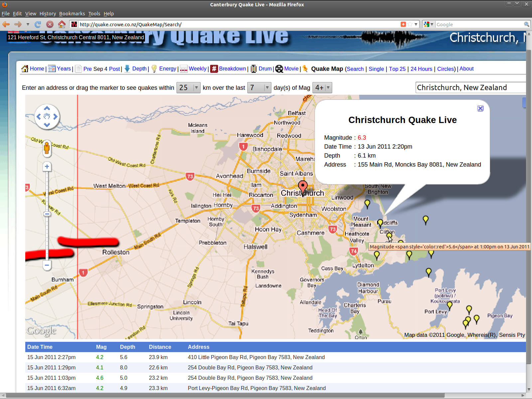Click the map zoom slider handle
532x399 pixels.
(x=47, y=214)
